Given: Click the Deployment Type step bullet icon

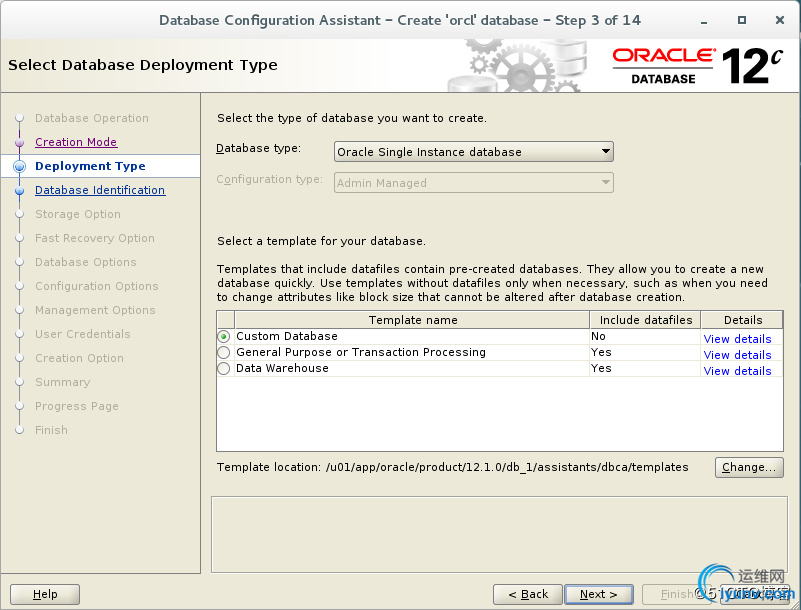Looking at the screenshot, I should (x=19, y=166).
